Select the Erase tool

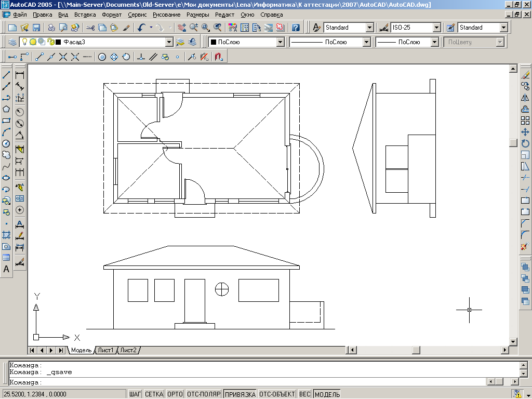coord(525,75)
